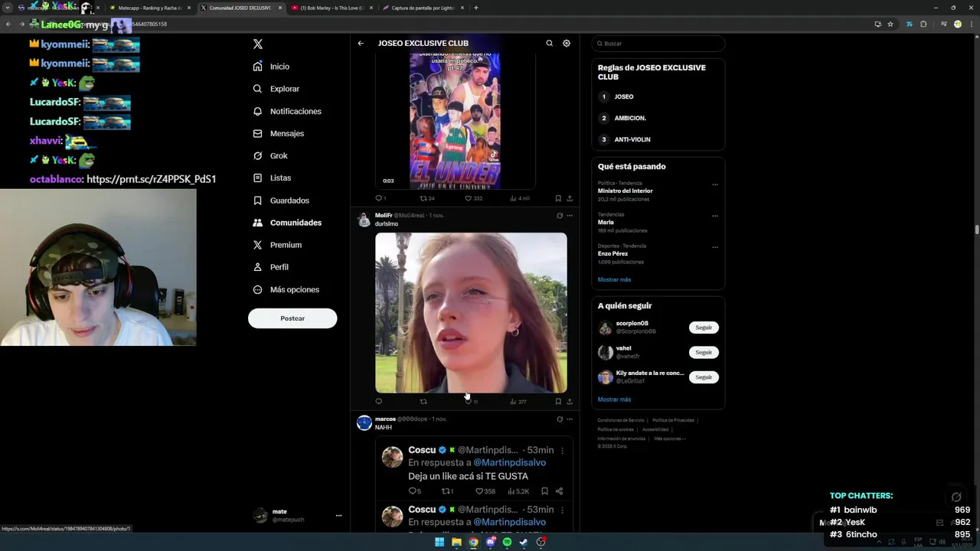Open account menu dots beside mate

point(338,516)
